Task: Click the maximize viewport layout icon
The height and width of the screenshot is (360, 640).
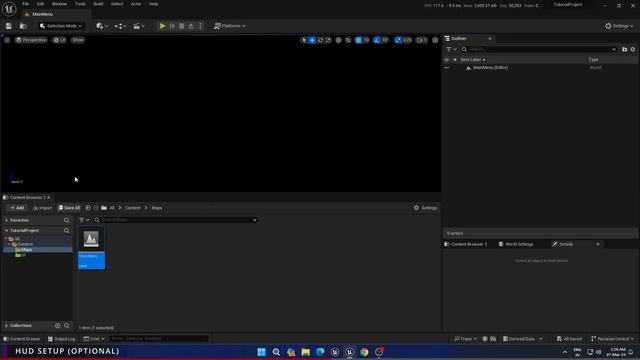Action: click(435, 40)
